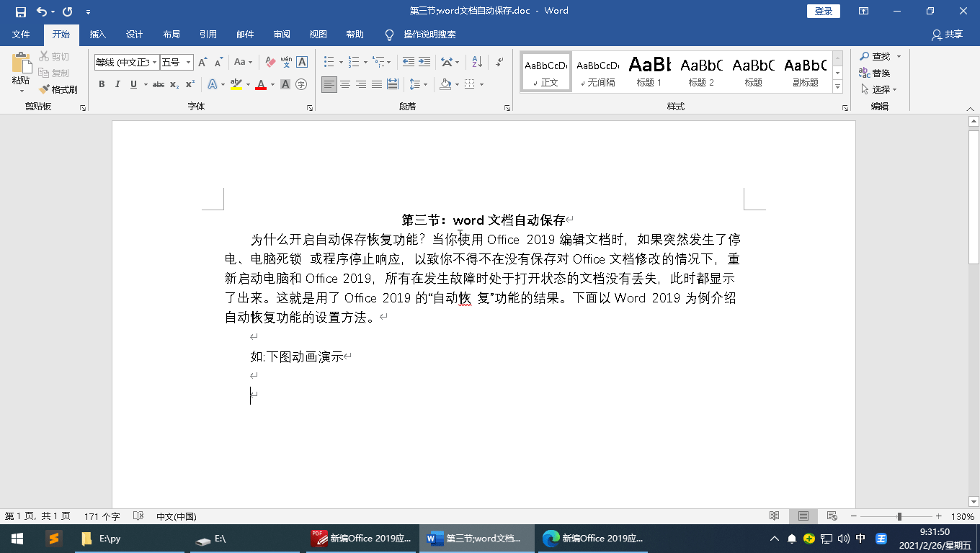
Task: Toggle subscript formatting
Action: coord(174,84)
